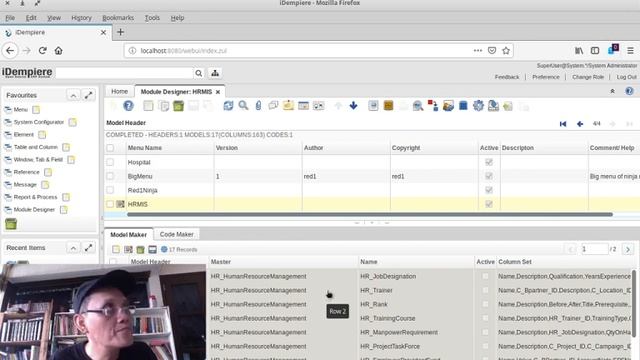Click the Model Maker edit record icon
This screenshot has height=360, width=640.
point(128,249)
